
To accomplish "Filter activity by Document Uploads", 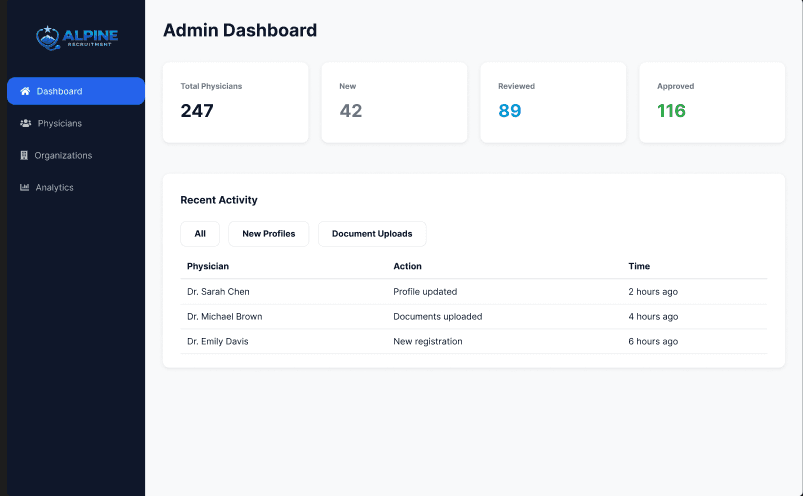I will [x=372, y=234].
